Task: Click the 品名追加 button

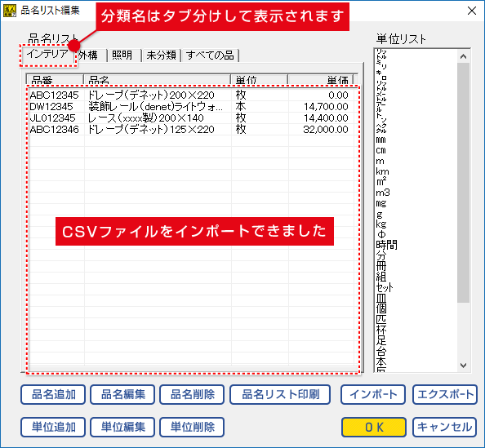Action: [53, 394]
